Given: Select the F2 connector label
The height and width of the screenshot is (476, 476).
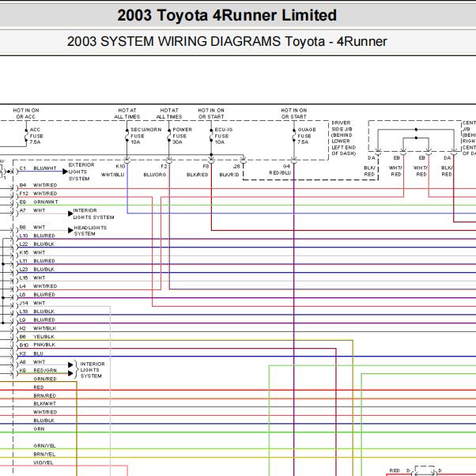Looking at the screenshot, I should (x=164, y=166).
